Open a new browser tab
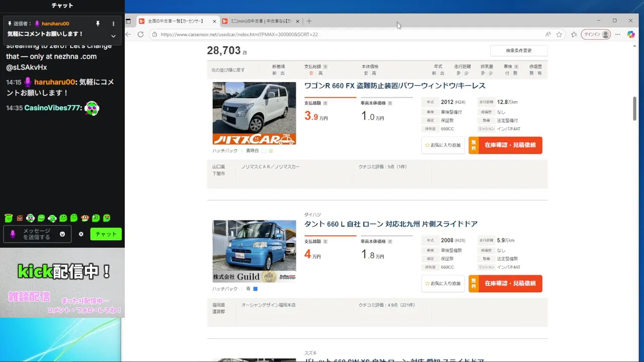The image size is (644, 362). coord(309,21)
